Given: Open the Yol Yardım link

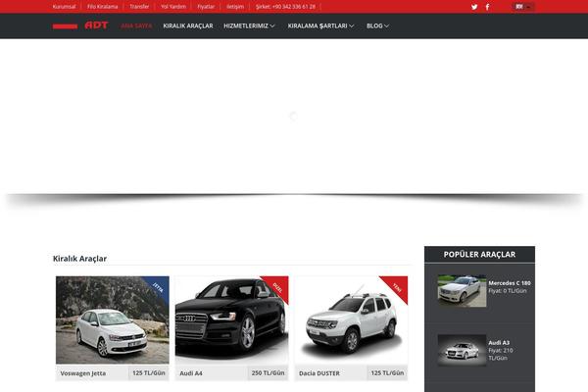Looking at the screenshot, I should coord(173,7).
